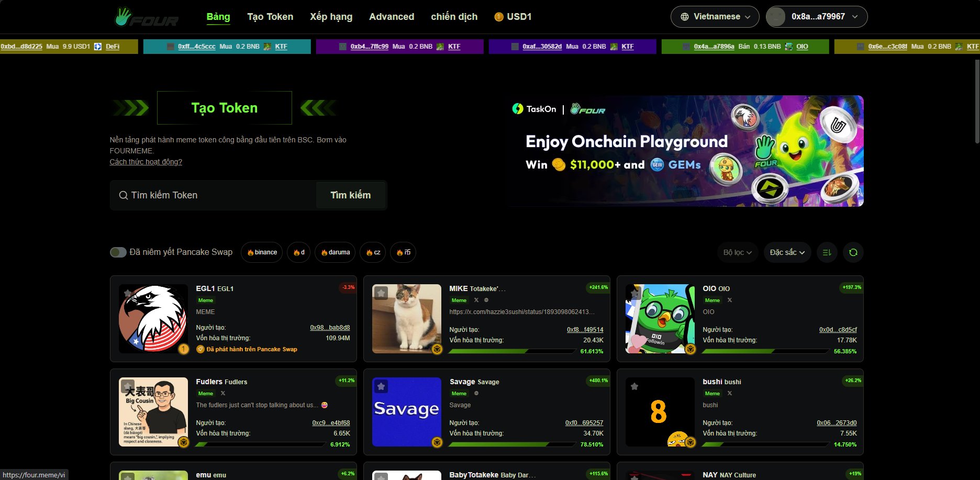Click the wallet avatar for 0x8a...a79967

click(776, 17)
